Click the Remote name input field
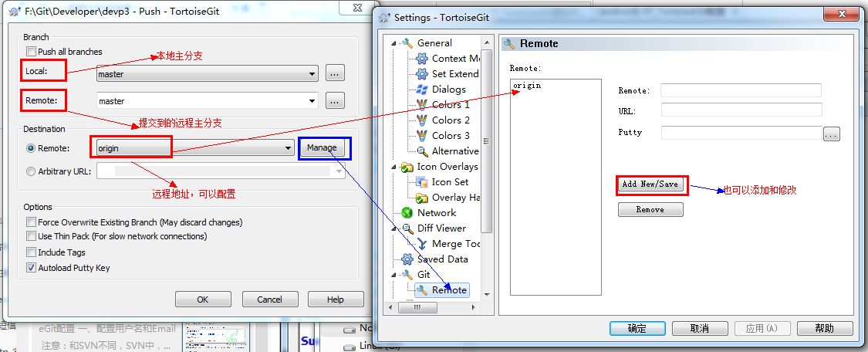This screenshot has height=352, width=868. [x=741, y=90]
